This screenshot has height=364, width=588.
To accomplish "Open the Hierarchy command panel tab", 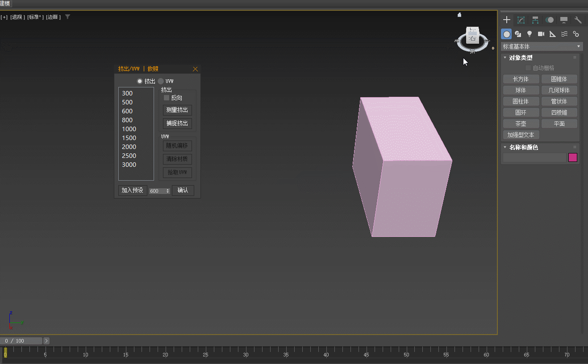I will 535,20.
